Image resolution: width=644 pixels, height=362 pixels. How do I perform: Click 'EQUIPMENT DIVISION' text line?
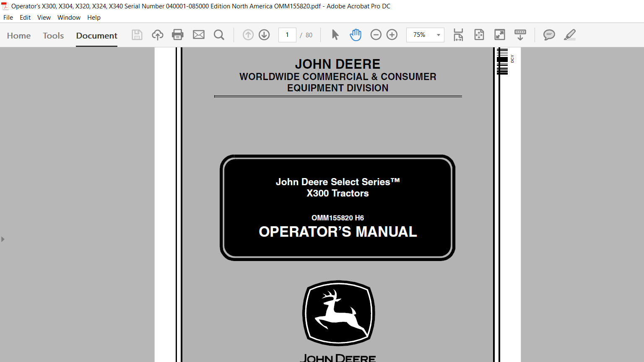[338, 88]
